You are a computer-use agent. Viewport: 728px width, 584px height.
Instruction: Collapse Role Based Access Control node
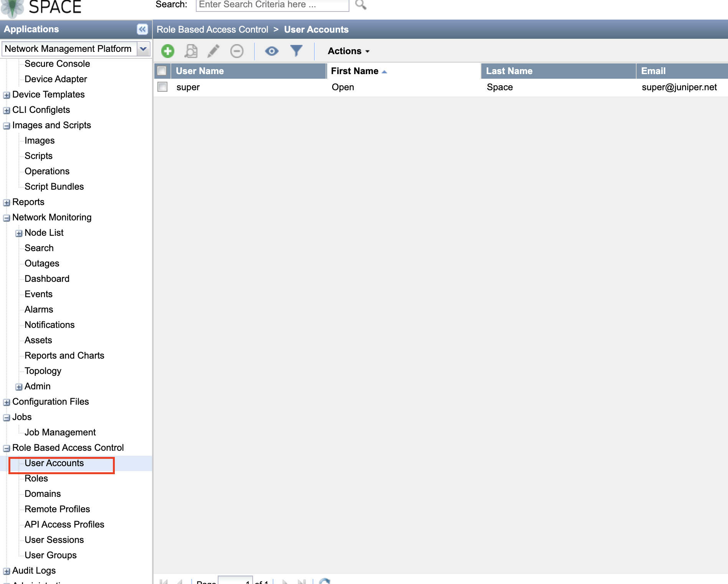click(7, 448)
